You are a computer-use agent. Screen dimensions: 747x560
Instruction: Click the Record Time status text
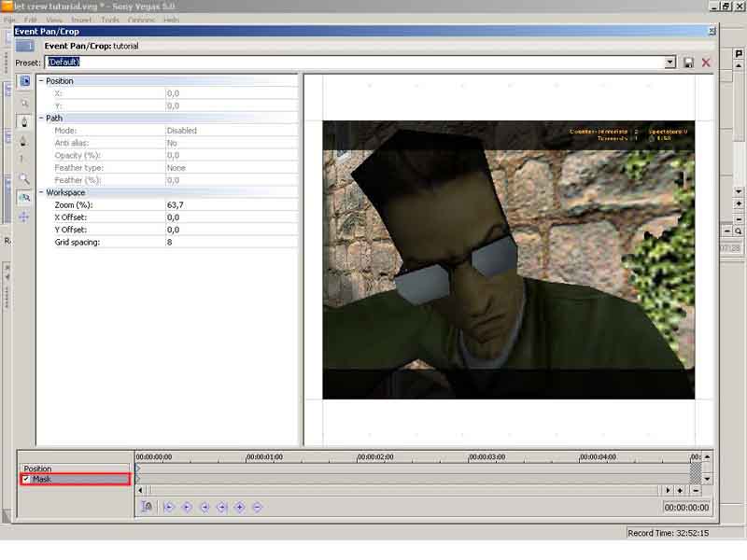pyautogui.click(x=668, y=533)
